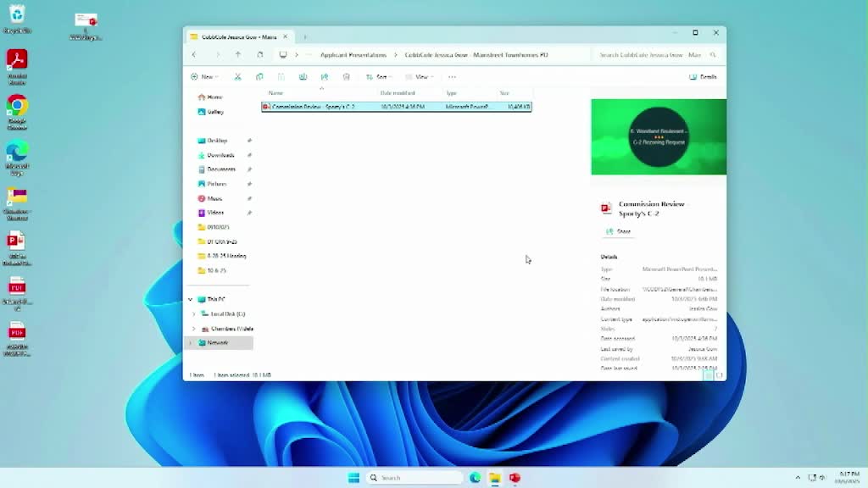Click the Delete trash icon in toolbar
This screenshot has width=868, height=488.
click(347, 77)
